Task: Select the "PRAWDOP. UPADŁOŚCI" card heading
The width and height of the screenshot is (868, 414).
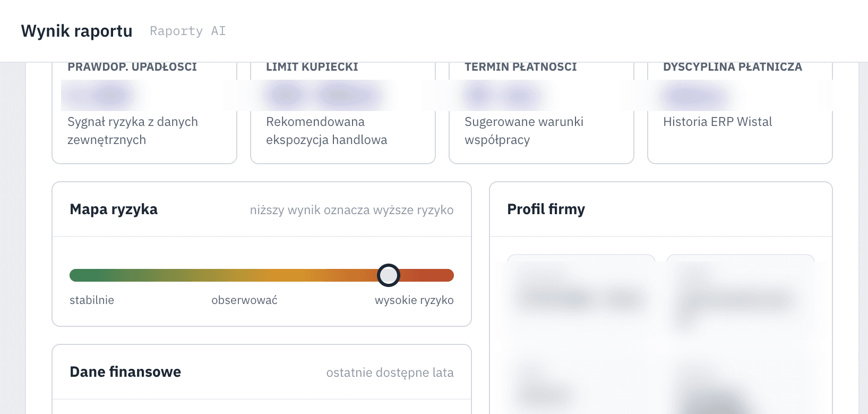Action: (132, 67)
